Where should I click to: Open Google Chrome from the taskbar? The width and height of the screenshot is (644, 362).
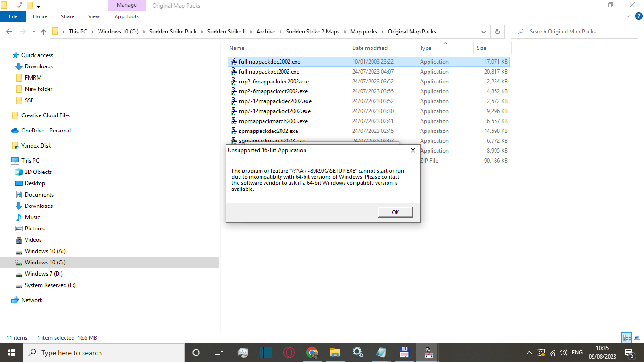coord(312,353)
